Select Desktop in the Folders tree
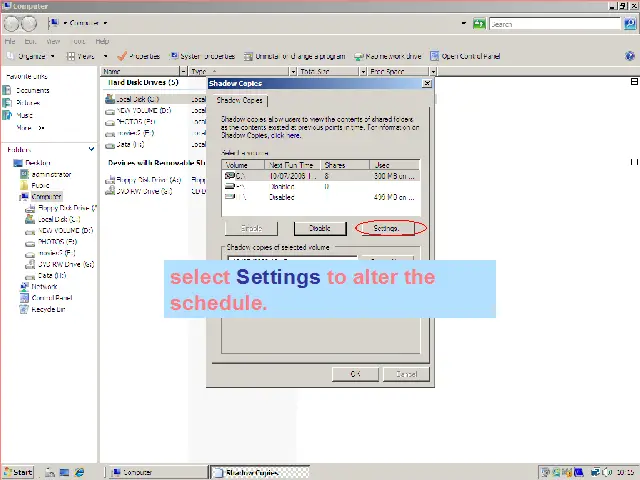 33,163
